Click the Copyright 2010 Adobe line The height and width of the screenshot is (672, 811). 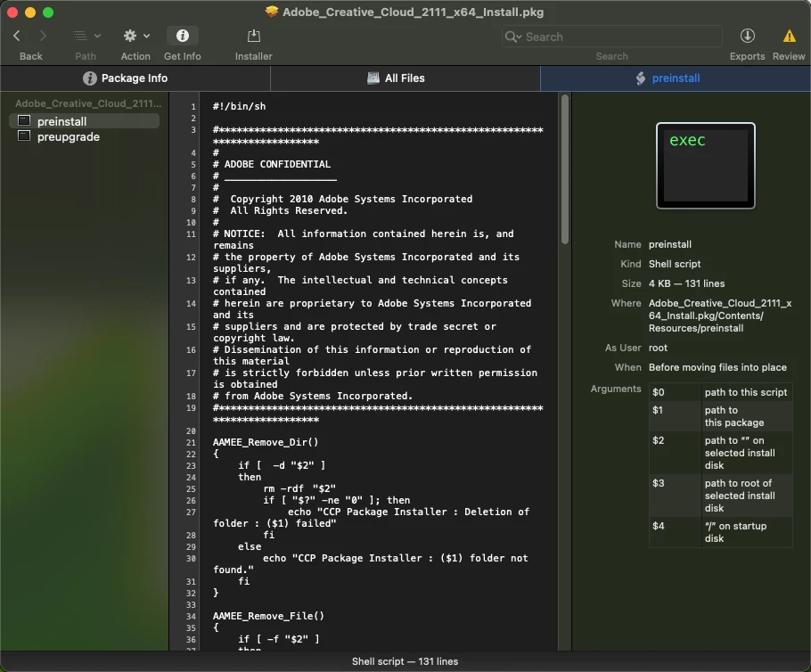(342, 199)
